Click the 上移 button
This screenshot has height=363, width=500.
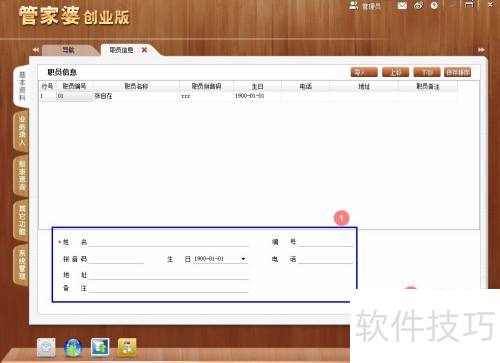[395, 72]
